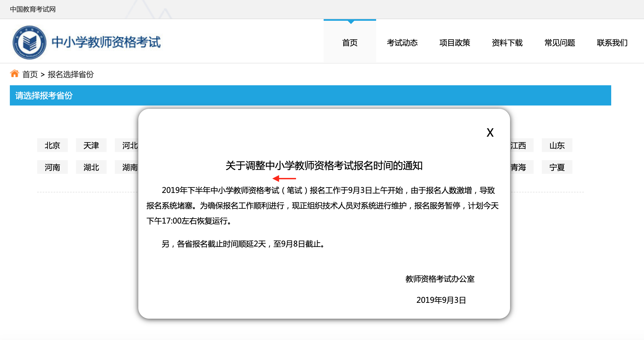Select 天津 province button
Screen dimensions: 644x340
pos(91,145)
